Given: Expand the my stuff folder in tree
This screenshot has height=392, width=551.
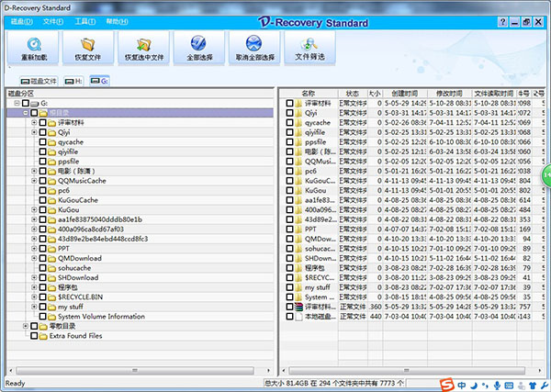Looking at the screenshot, I should point(34,307).
